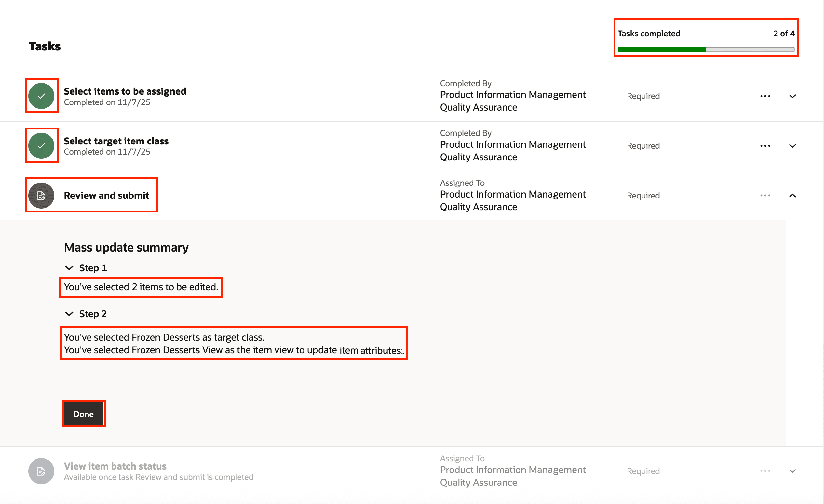Expand the Select target item class task
Screen dimensions: 824x504
click(x=793, y=145)
